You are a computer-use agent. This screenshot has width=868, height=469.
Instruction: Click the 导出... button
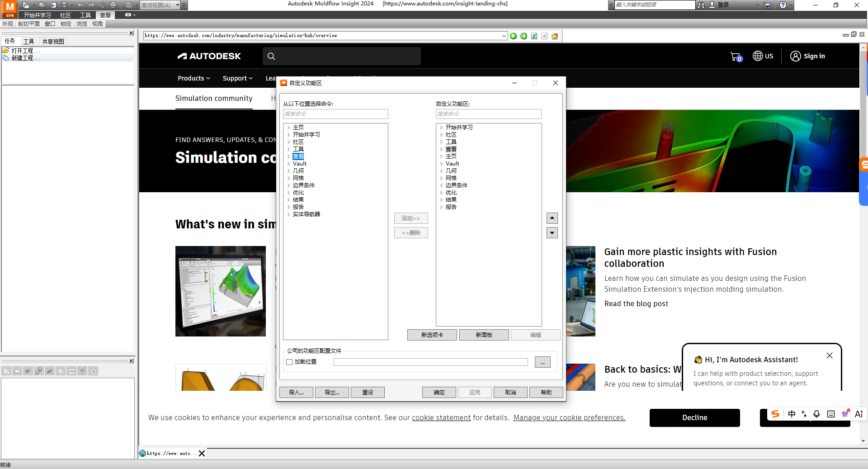tap(332, 392)
